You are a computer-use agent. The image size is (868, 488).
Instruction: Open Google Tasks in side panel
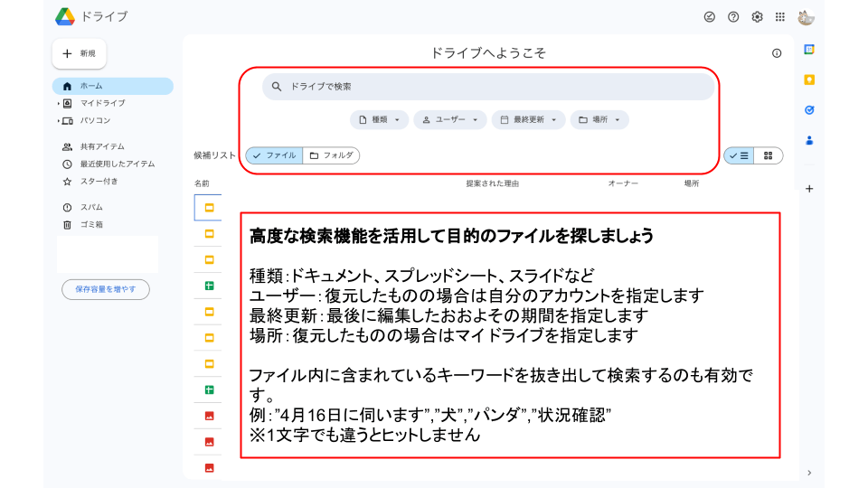pos(809,110)
